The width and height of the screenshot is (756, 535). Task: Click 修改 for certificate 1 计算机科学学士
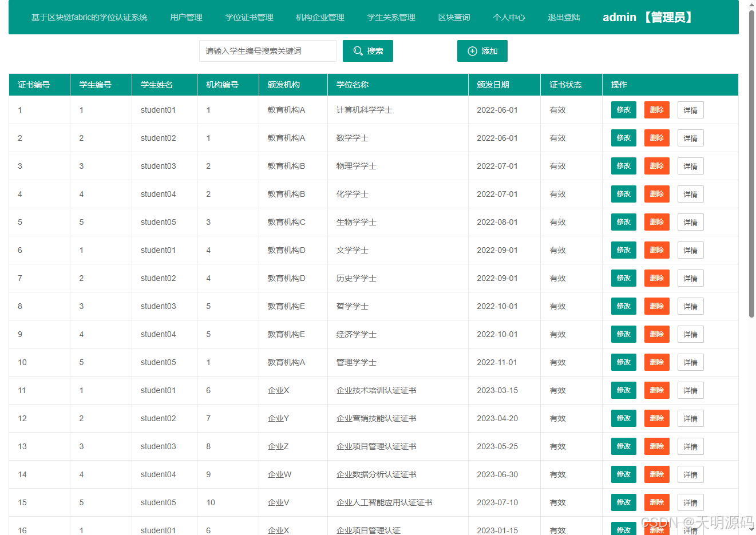click(x=624, y=110)
